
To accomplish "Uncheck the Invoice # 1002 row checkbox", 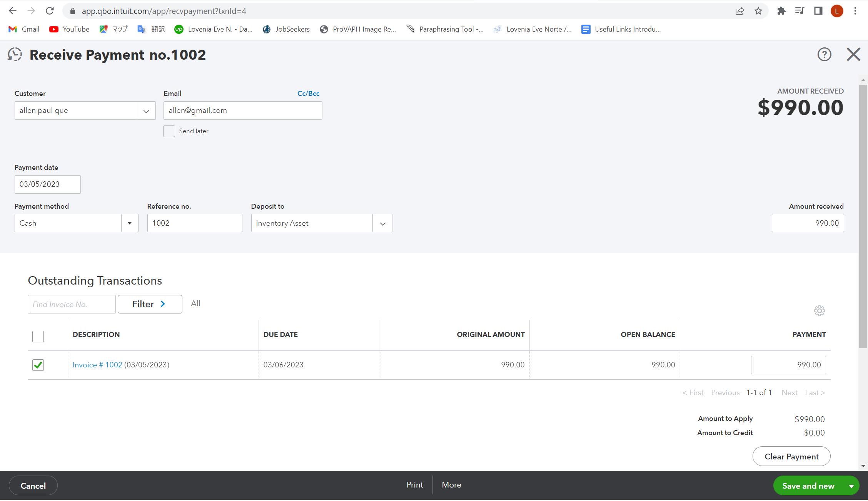I will [x=38, y=365].
